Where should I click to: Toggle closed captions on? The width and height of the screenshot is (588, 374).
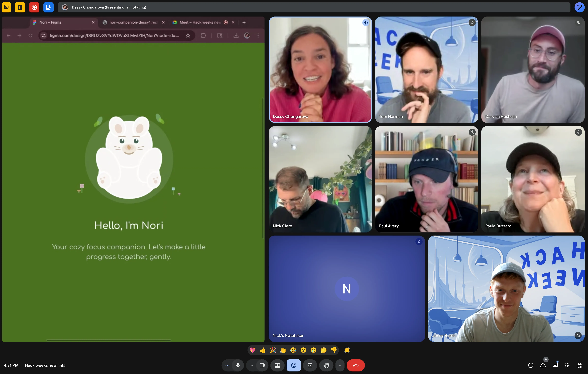click(x=310, y=365)
